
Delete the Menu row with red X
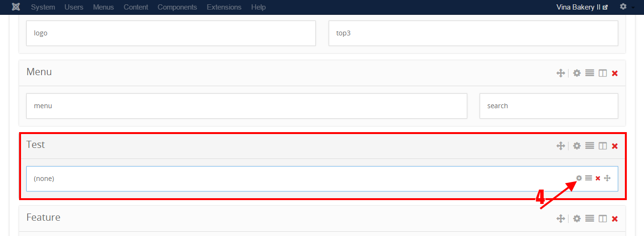click(615, 73)
